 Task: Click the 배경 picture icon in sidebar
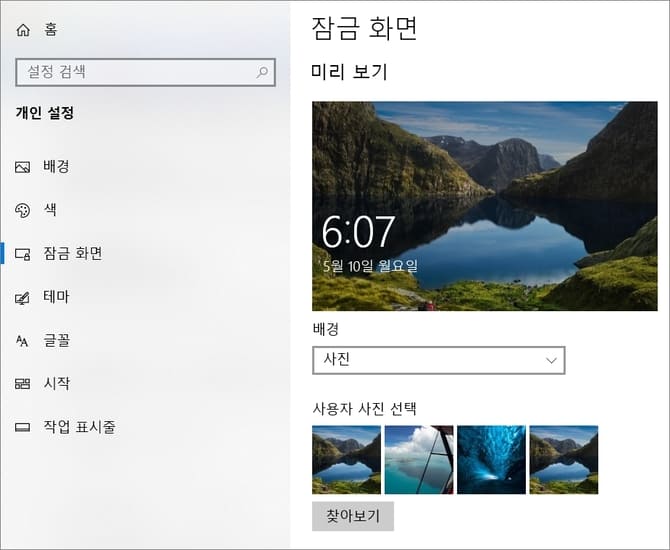23,167
